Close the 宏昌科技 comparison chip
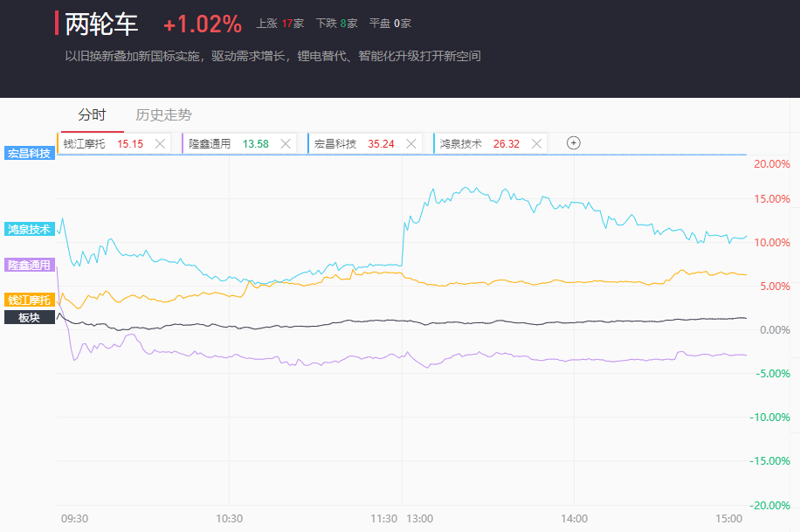Image resolution: width=800 pixels, height=532 pixels. pyautogui.click(x=411, y=144)
